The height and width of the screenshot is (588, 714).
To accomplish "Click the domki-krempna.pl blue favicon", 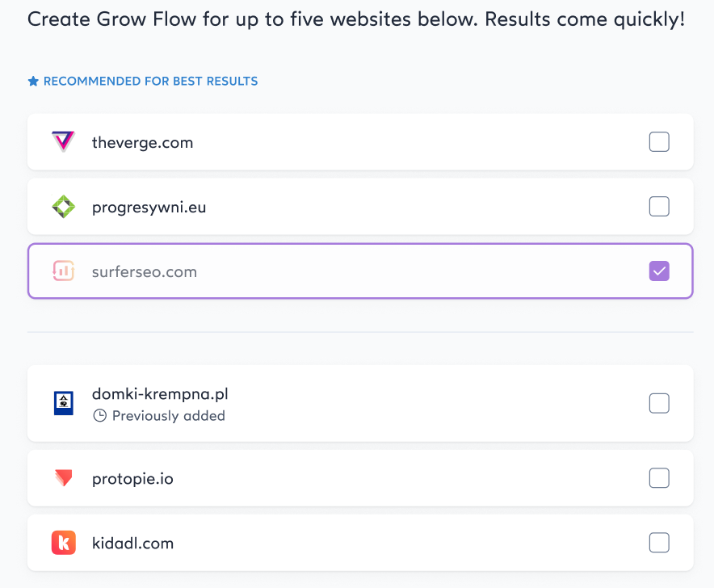I will (63, 403).
